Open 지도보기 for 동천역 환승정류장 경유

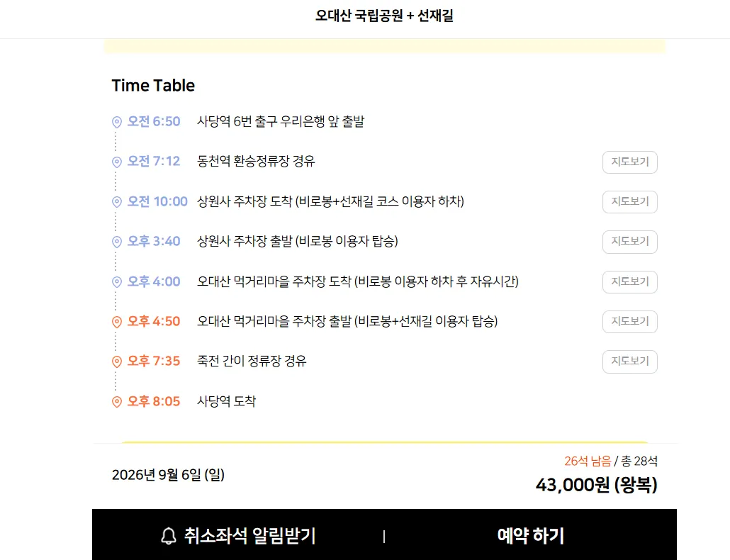pyautogui.click(x=630, y=162)
